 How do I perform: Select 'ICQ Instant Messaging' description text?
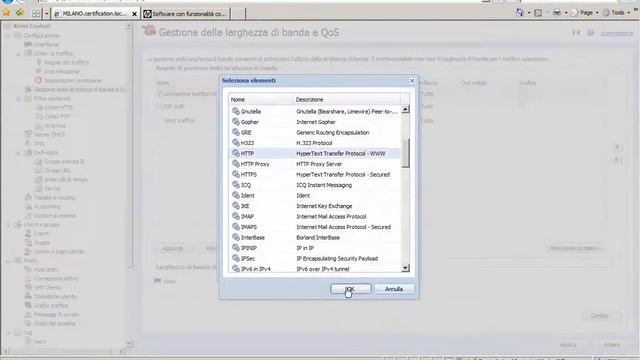pos(324,185)
